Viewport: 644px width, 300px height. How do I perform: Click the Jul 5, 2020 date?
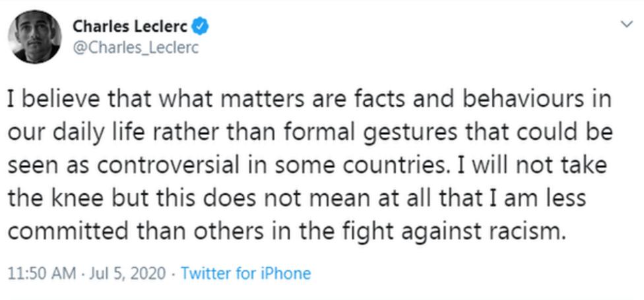click(x=127, y=274)
